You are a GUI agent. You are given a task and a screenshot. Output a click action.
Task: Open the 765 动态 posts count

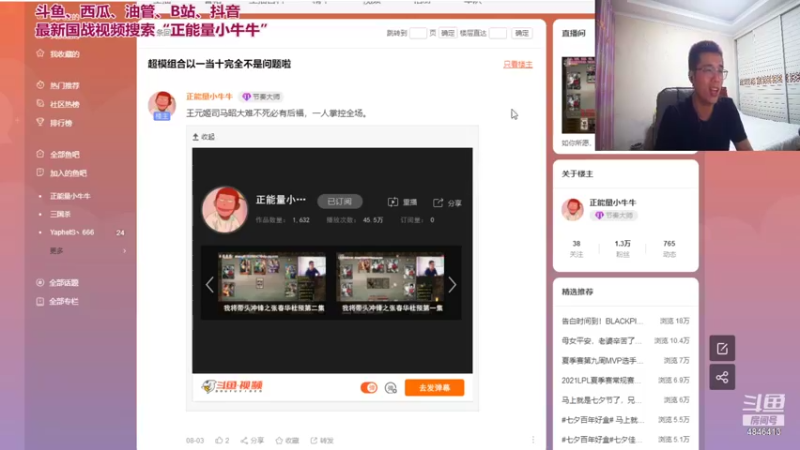669,248
